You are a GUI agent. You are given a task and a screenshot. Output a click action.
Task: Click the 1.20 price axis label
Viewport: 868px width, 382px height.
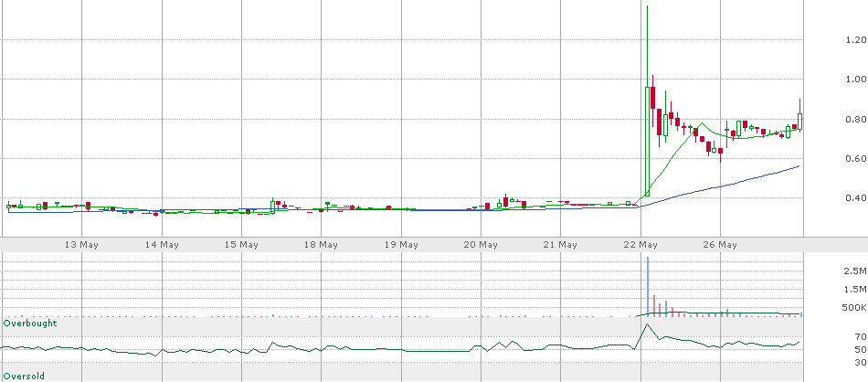click(x=856, y=40)
